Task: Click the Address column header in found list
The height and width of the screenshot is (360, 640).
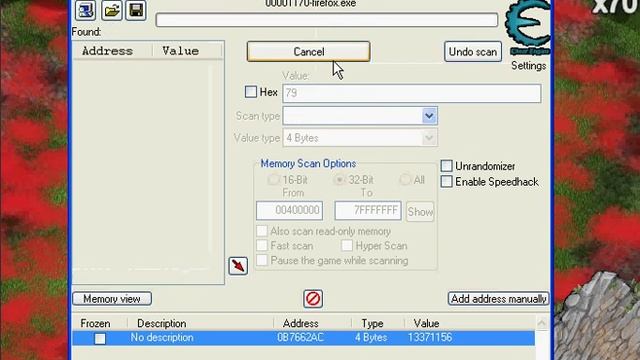Action: coord(108,51)
